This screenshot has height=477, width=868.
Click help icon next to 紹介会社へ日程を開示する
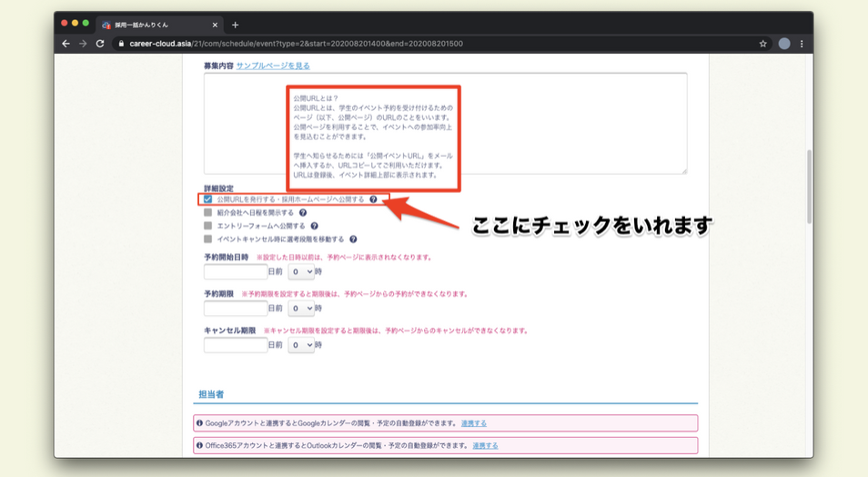click(303, 212)
